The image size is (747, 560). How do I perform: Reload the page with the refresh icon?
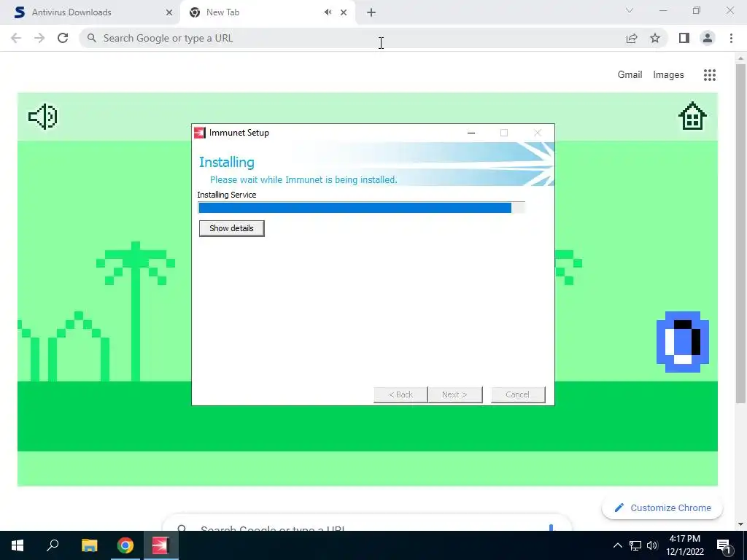point(63,38)
